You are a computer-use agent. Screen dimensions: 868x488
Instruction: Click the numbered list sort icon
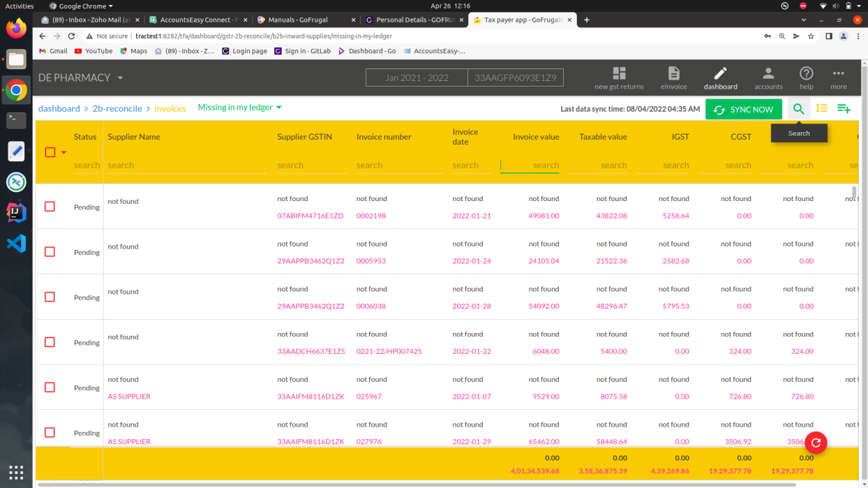(x=821, y=108)
